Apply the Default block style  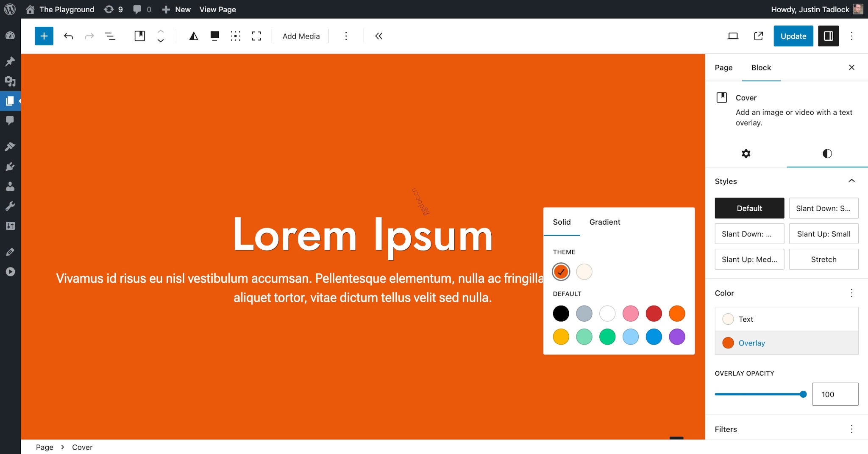(x=749, y=208)
